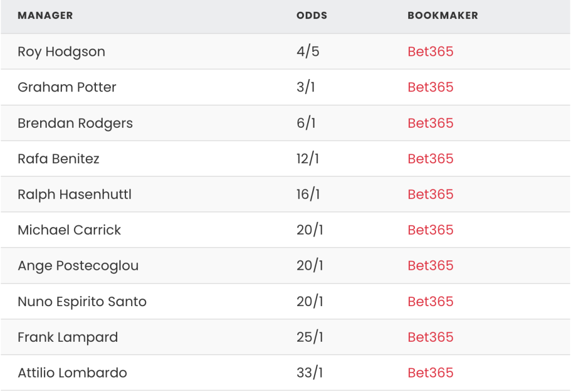
Task: Click the MANAGER column header
Action: [x=45, y=15]
